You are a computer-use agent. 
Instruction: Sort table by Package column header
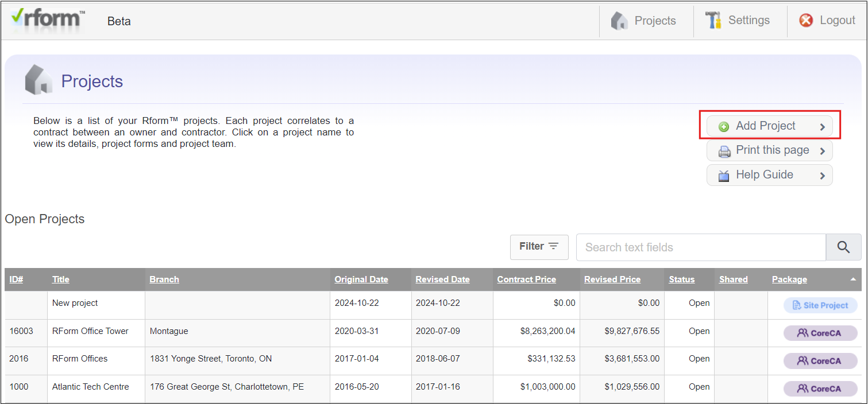pos(789,279)
